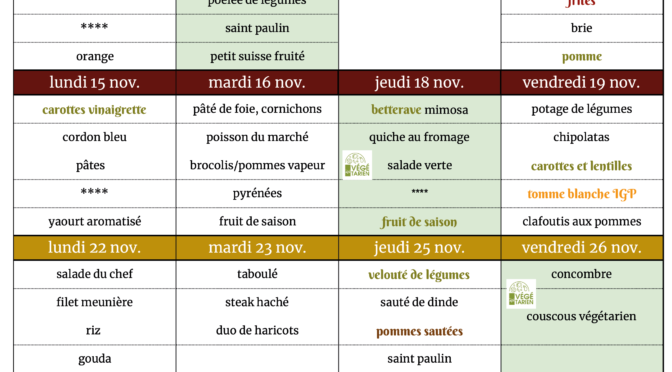Select the lundi 15 nov. header
The width and height of the screenshot is (672, 372).
coord(95,82)
